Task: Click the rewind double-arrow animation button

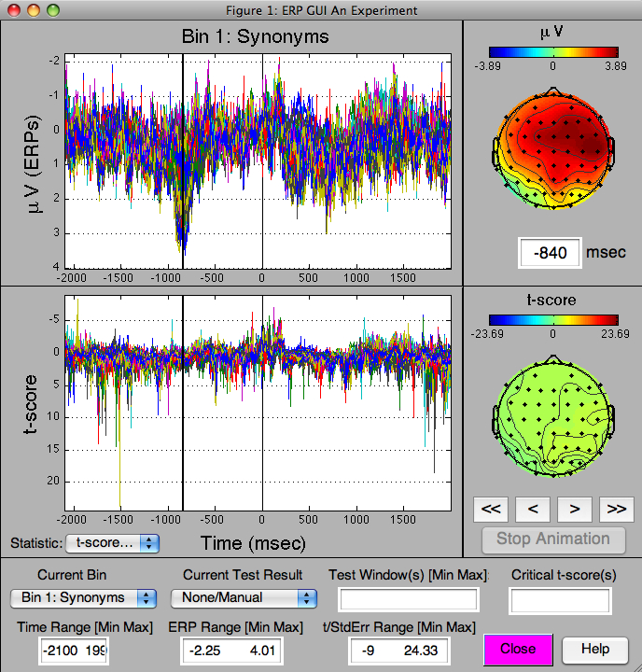Action: 491,509
